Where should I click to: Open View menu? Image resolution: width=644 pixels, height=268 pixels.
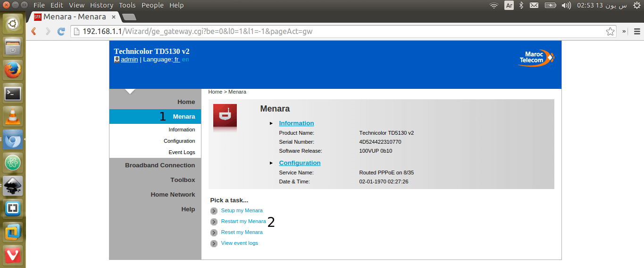tap(76, 5)
